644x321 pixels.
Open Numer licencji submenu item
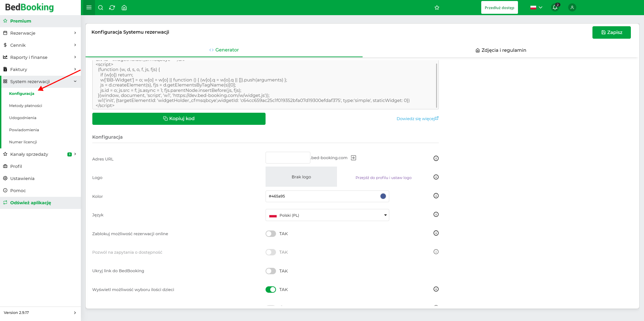pos(23,142)
